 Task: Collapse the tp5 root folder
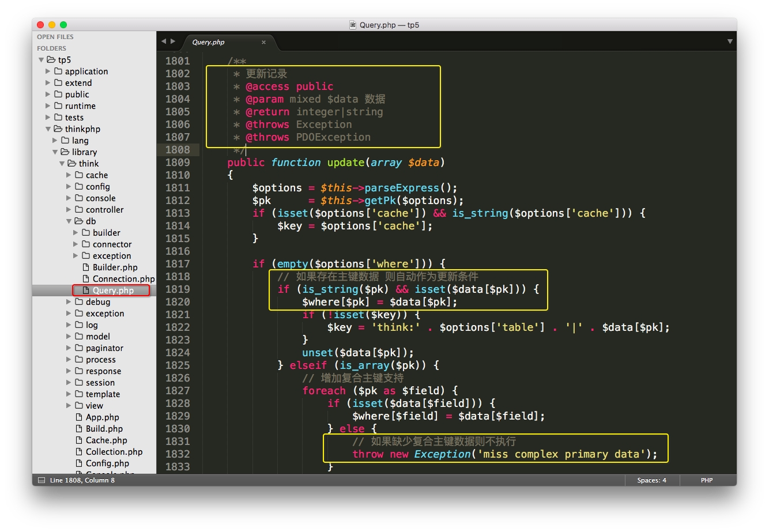[41, 60]
